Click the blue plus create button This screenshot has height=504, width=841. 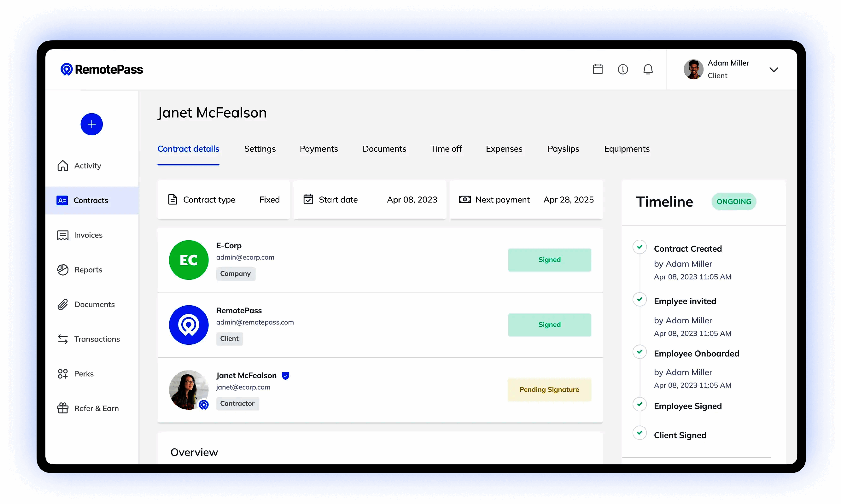[92, 124]
